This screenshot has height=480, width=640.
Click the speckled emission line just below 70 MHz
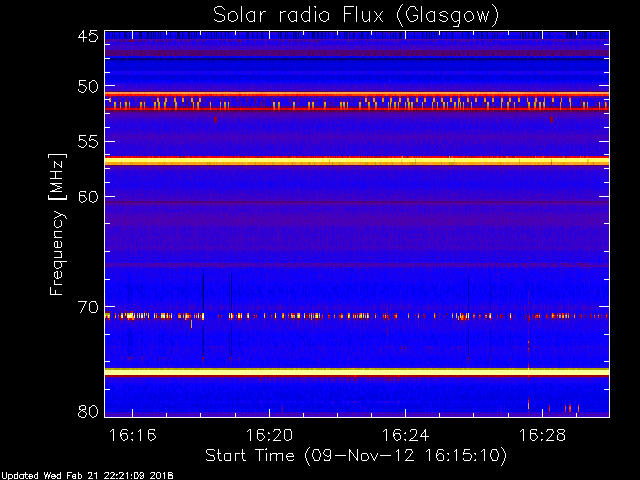coord(357,316)
